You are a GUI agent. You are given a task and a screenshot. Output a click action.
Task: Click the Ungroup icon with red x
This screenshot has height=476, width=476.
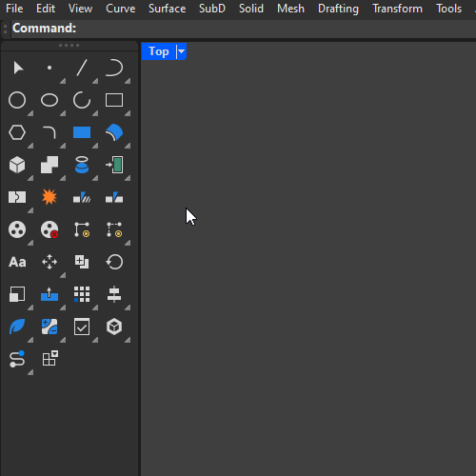click(x=50, y=229)
